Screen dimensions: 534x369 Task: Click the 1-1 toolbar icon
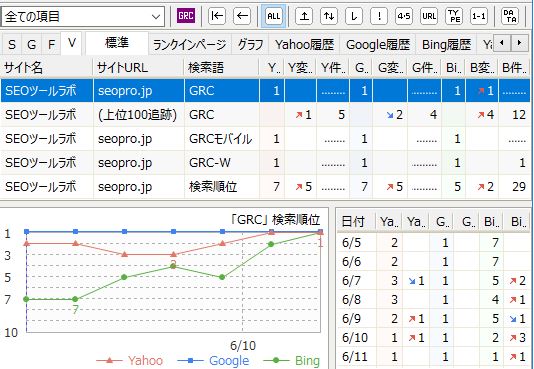click(479, 16)
